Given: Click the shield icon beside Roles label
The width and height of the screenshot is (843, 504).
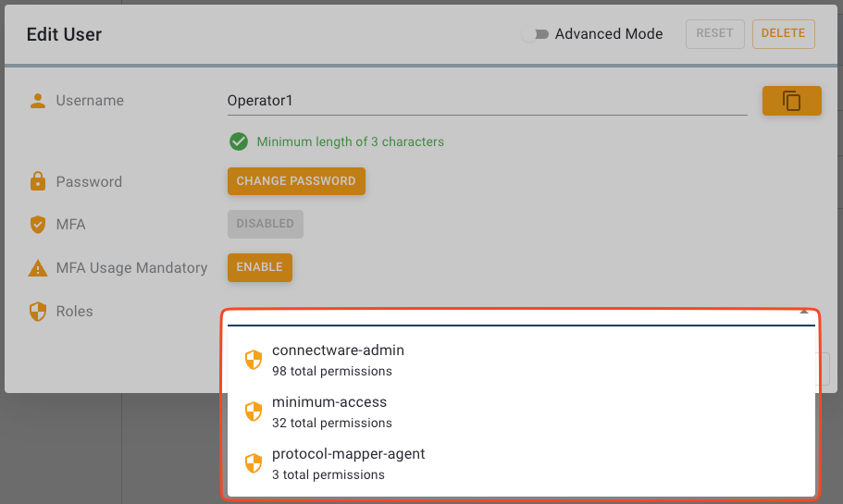Looking at the screenshot, I should click(x=38, y=312).
